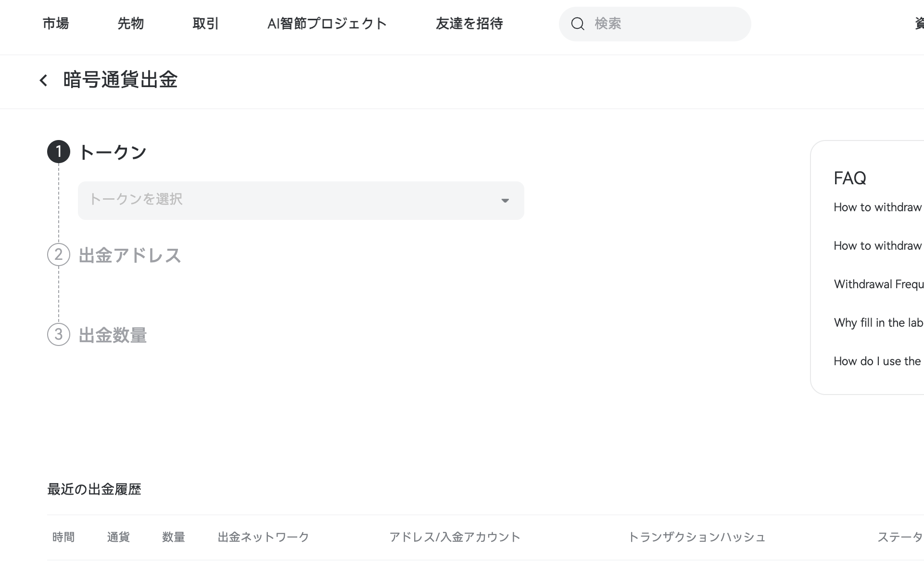Click step circle 2 出金アドレス
Viewport: 924px width, 562px height.
click(58, 255)
